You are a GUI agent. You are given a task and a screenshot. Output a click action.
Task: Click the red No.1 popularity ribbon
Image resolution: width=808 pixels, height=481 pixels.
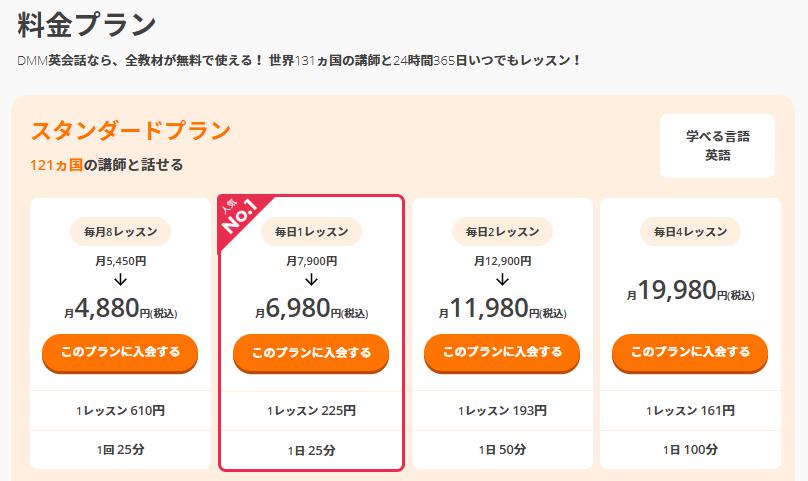click(240, 220)
